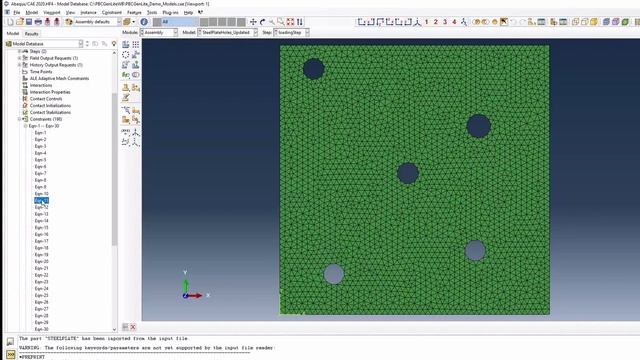Select Interaction Properties in model tree
640x360 pixels.
pyautogui.click(x=50, y=92)
